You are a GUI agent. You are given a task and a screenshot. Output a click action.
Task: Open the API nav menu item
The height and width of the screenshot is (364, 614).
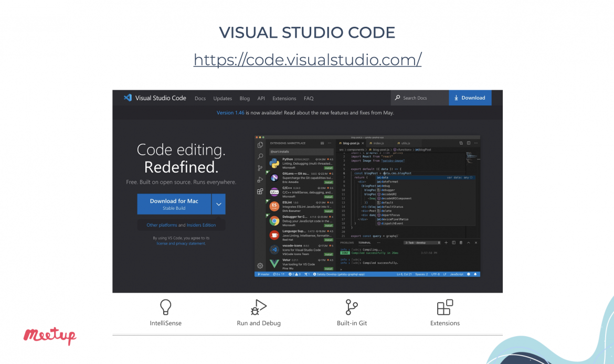(261, 98)
